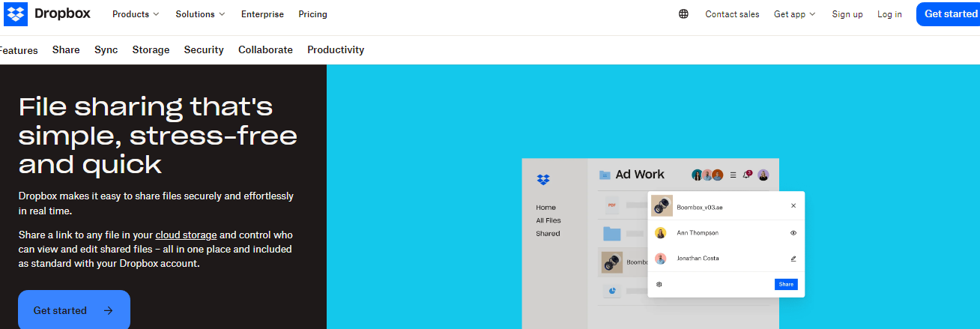Close the share dialog with X
This screenshot has width=980, height=329.
point(793,205)
